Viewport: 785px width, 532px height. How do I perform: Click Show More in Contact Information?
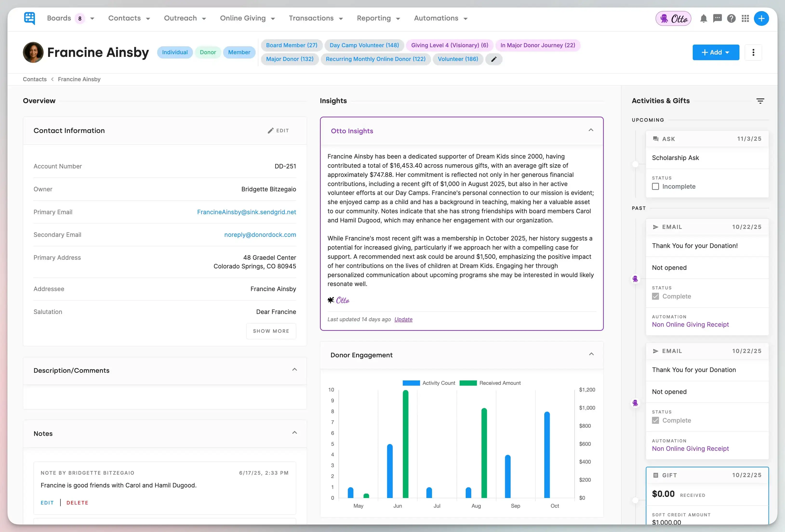pyautogui.click(x=271, y=331)
